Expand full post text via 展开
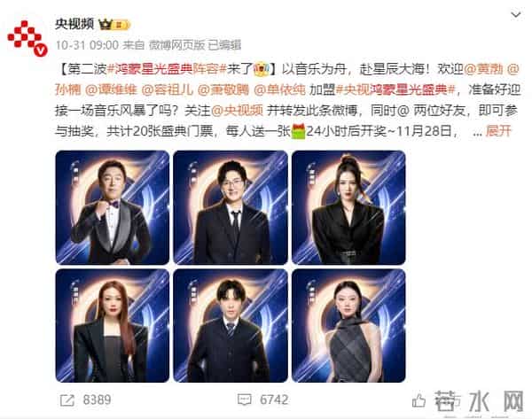This screenshot has width=532, height=419. tap(498, 131)
